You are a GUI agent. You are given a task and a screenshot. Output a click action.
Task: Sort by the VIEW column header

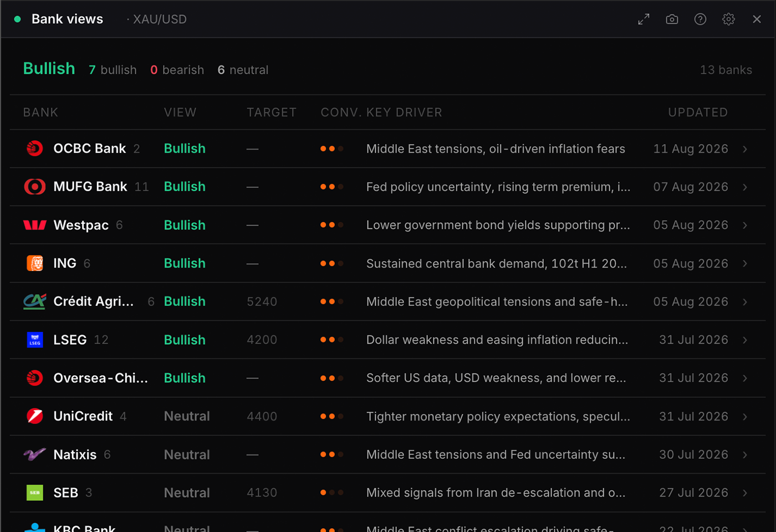coord(180,112)
